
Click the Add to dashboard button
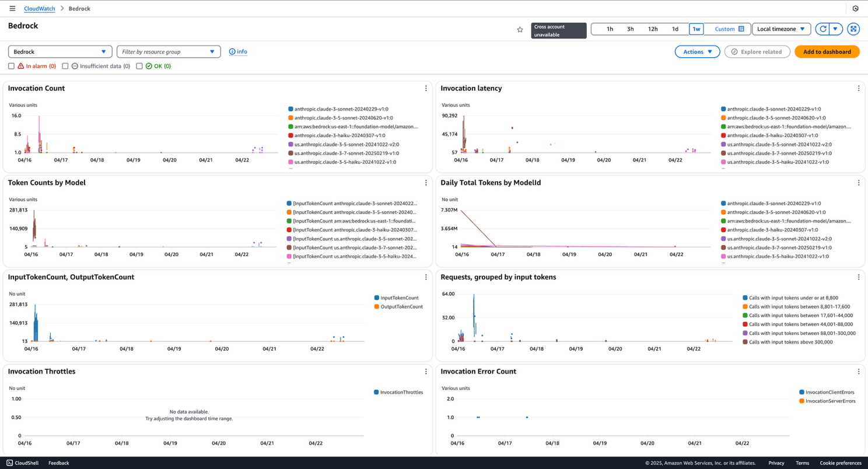[x=827, y=51]
